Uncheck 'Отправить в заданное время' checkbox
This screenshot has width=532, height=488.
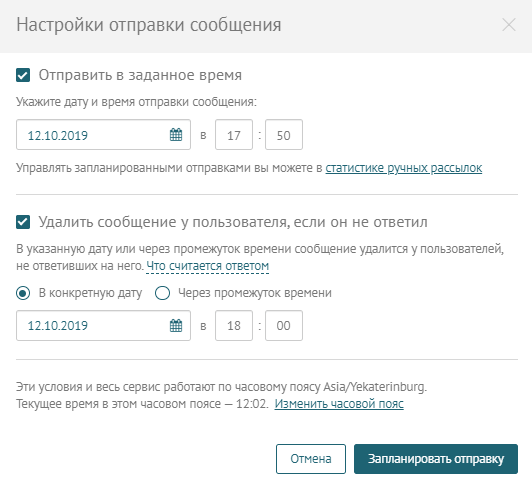[23, 75]
